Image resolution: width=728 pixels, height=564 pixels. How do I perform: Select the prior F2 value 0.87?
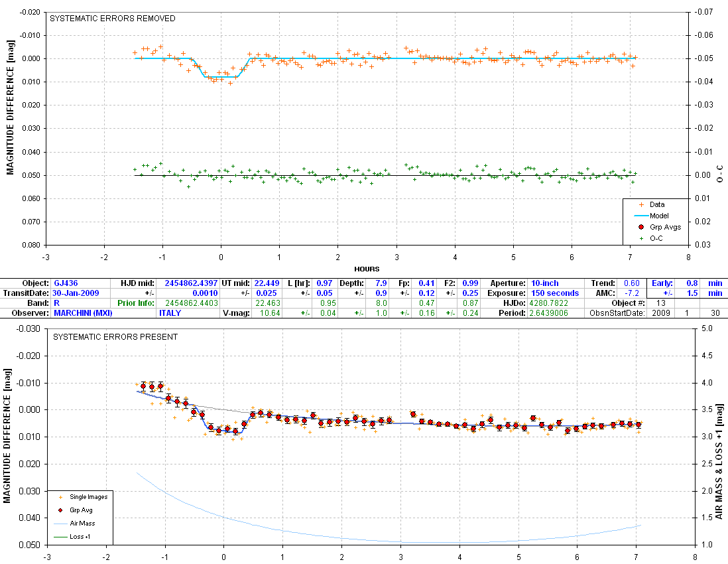click(470, 303)
